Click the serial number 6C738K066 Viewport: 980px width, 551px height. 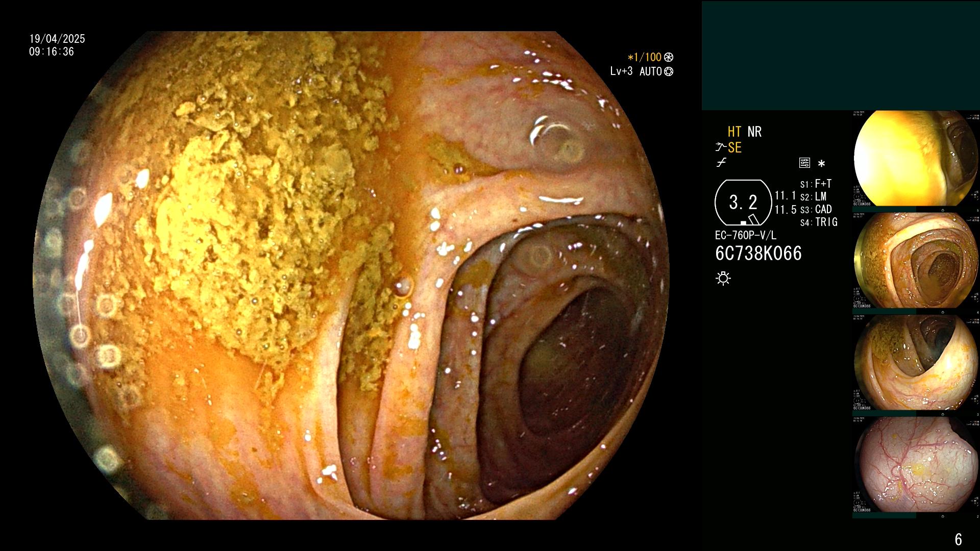point(758,254)
